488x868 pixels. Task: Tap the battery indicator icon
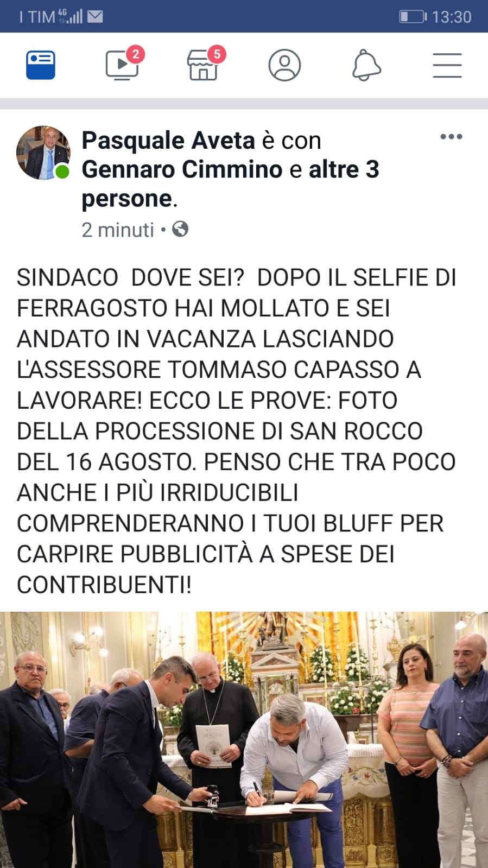413,17
